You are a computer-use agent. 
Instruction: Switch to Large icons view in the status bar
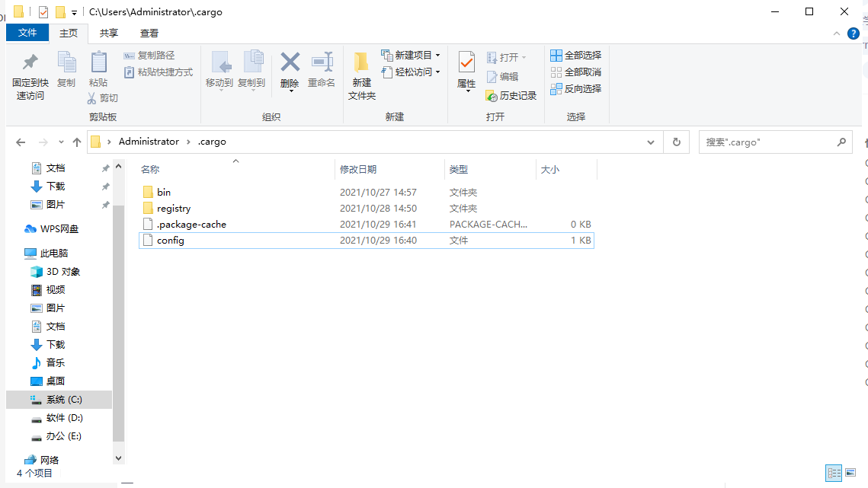click(850, 473)
